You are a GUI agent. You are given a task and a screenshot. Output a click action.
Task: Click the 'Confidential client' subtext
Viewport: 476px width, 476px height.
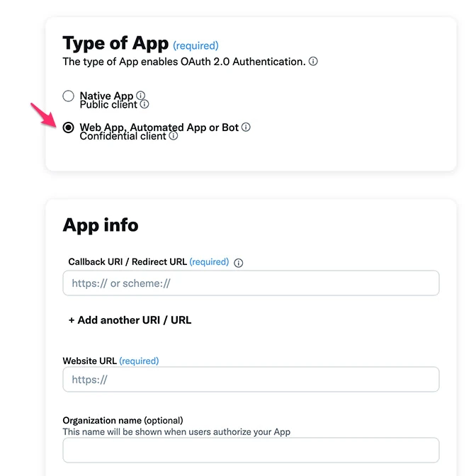coord(123,136)
